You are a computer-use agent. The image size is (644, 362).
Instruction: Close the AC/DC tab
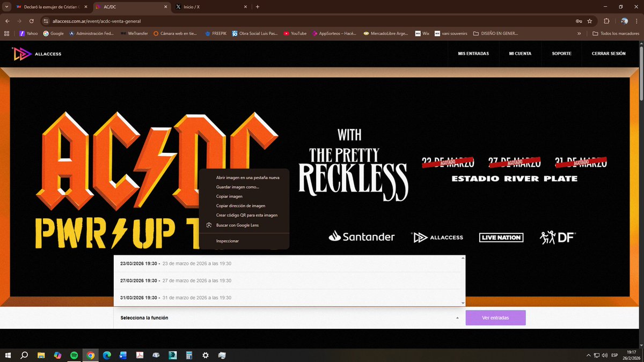click(x=166, y=7)
